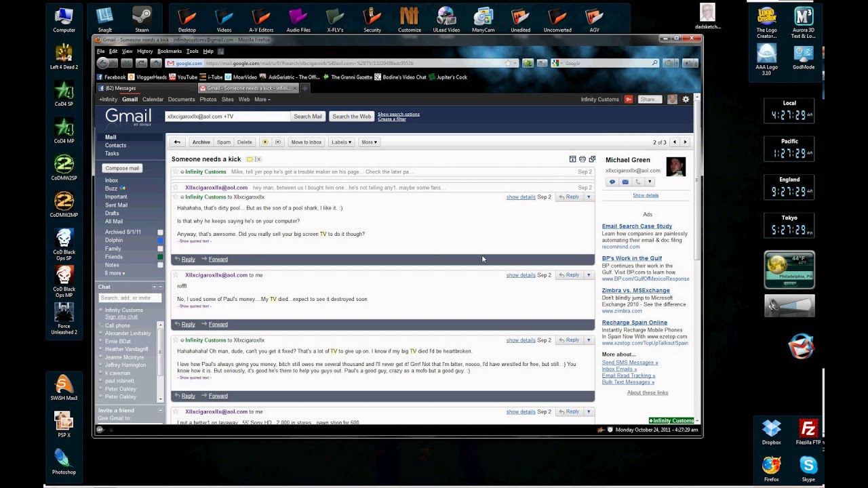
Task: Mark the conversation not important with minus
Action: [x=277, y=142]
